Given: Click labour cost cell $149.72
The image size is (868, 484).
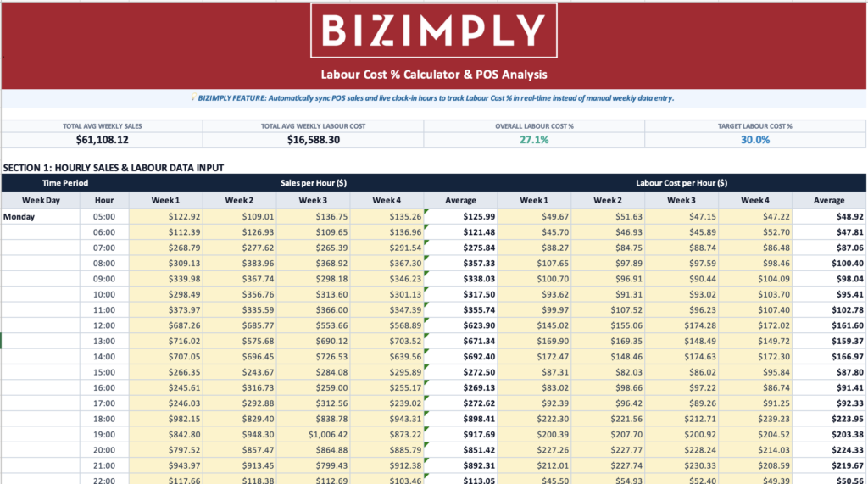Looking at the screenshot, I should [755, 341].
